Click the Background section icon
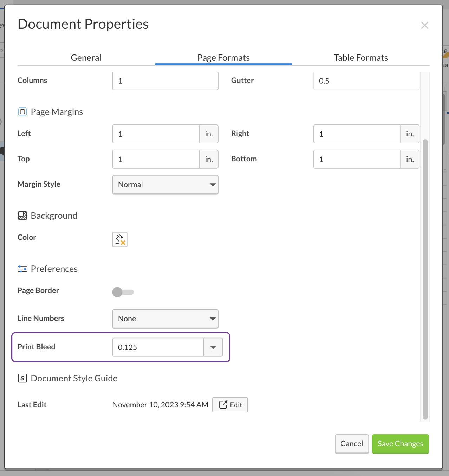 [x=22, y=216]
